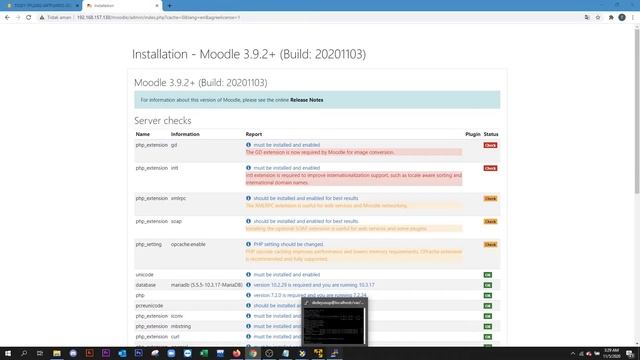This screenshot has height=360, width=640.
Task: Click the taskbar clock and date
Action: (611, 353)
